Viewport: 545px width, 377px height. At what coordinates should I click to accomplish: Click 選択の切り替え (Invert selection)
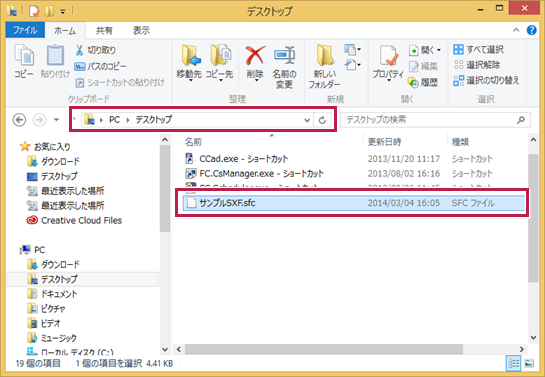pos(486,80)
